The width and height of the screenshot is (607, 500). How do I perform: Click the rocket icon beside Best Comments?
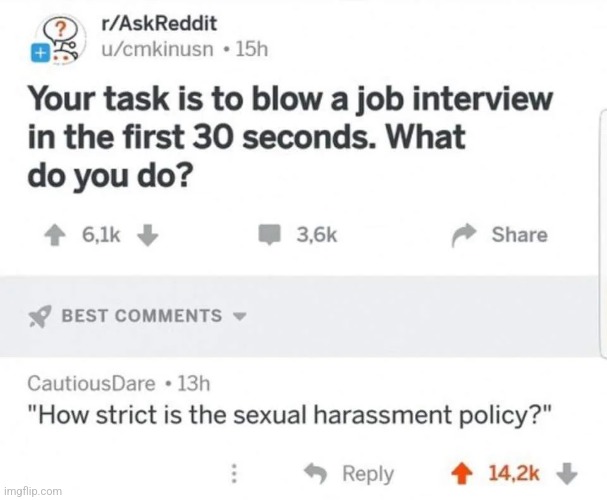(x=40, y=316)
